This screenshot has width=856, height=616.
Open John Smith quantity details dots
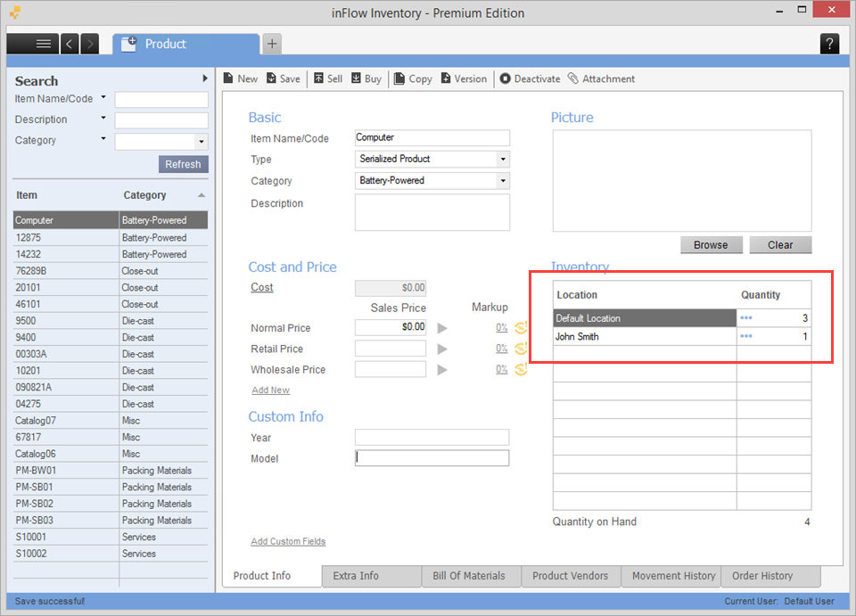(x=746, y=336)
